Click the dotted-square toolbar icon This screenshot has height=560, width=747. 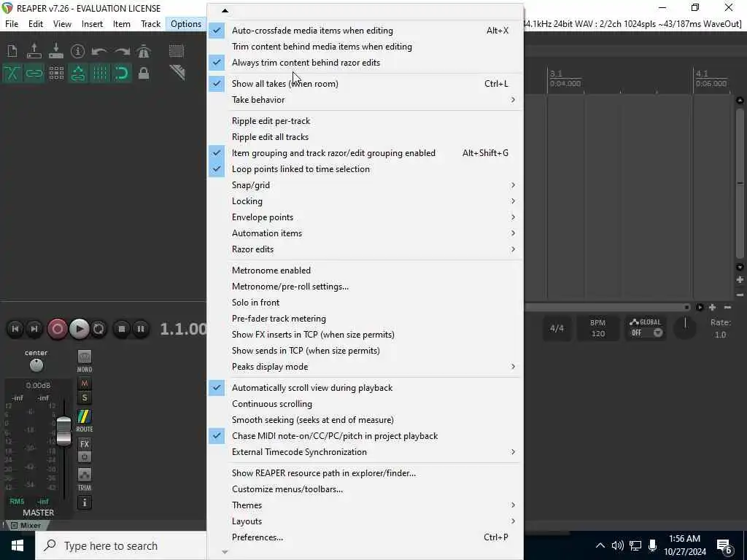pyautogui.click(x=177, y=51)
